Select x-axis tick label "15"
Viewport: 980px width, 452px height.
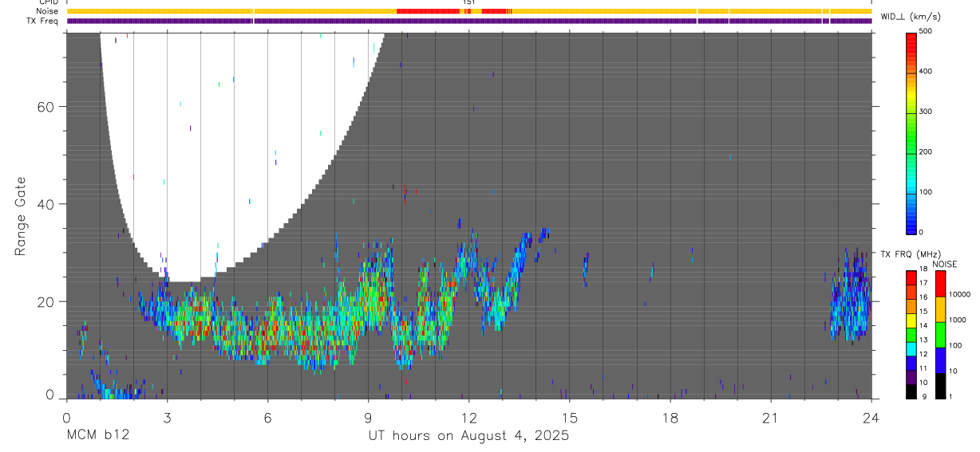click(x=569, y=419)
